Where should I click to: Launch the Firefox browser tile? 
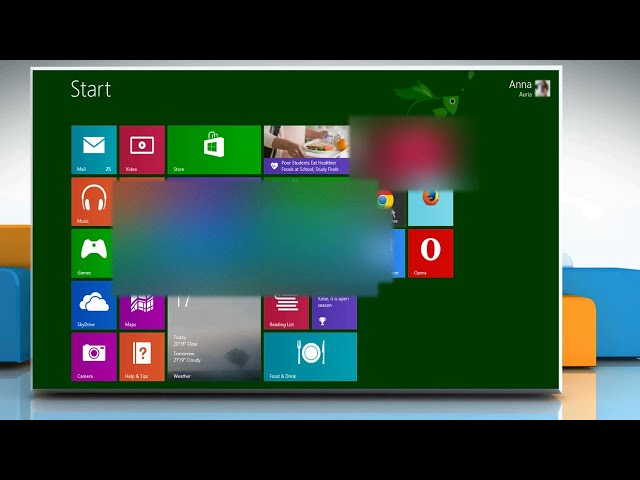click(x=430, y=208)
